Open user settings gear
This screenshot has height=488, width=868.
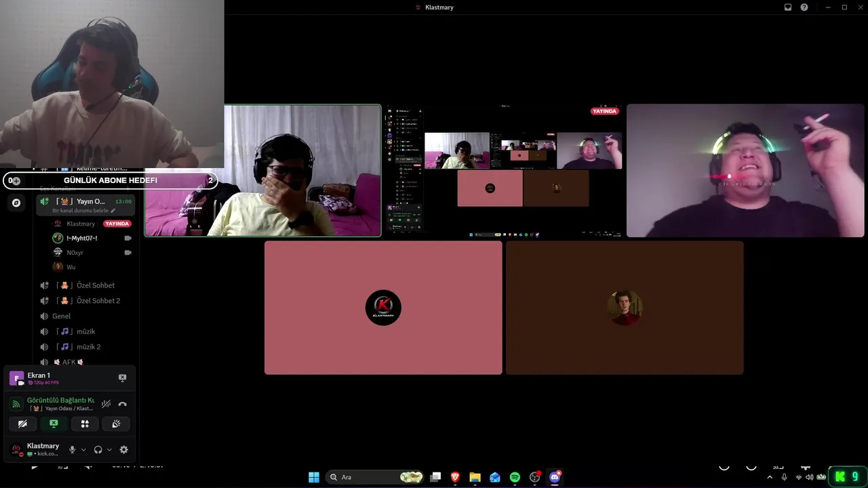pyautogui.click(x=123, y=449)
